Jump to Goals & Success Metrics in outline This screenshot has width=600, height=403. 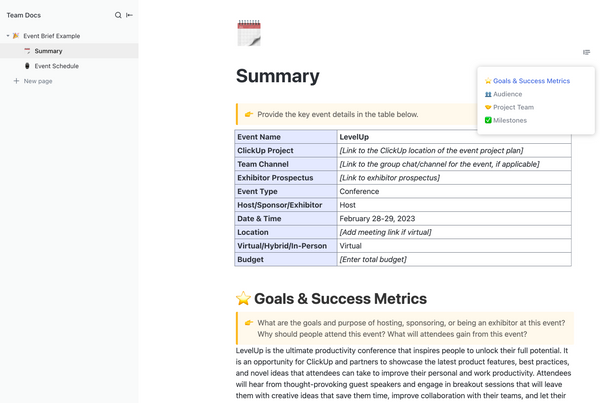[x=531, y=81]
